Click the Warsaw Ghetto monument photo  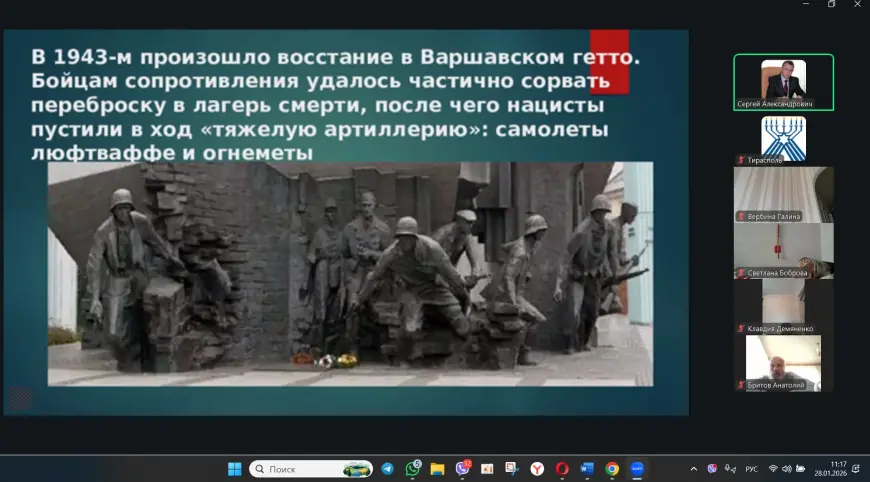350,274
